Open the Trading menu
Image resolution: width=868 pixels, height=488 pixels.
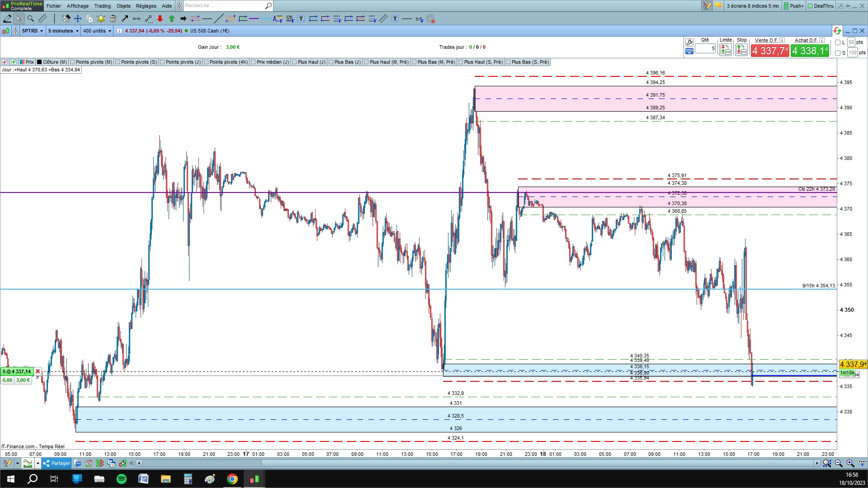point(102,6)
